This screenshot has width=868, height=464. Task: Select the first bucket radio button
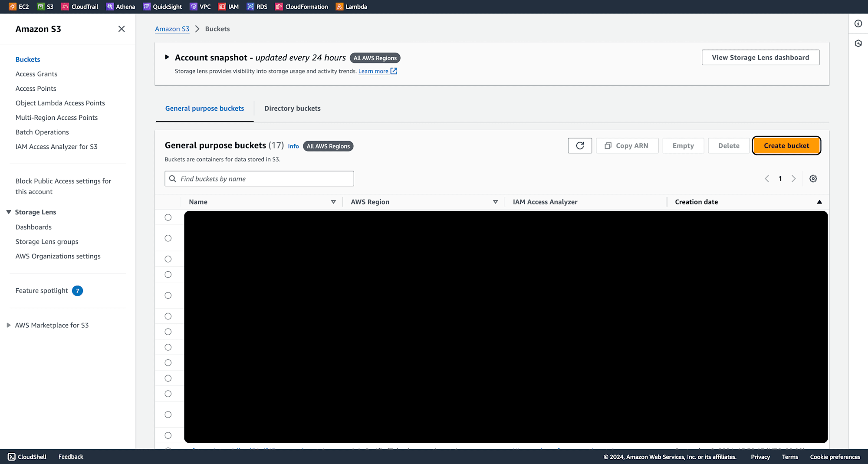pos(168,217)
